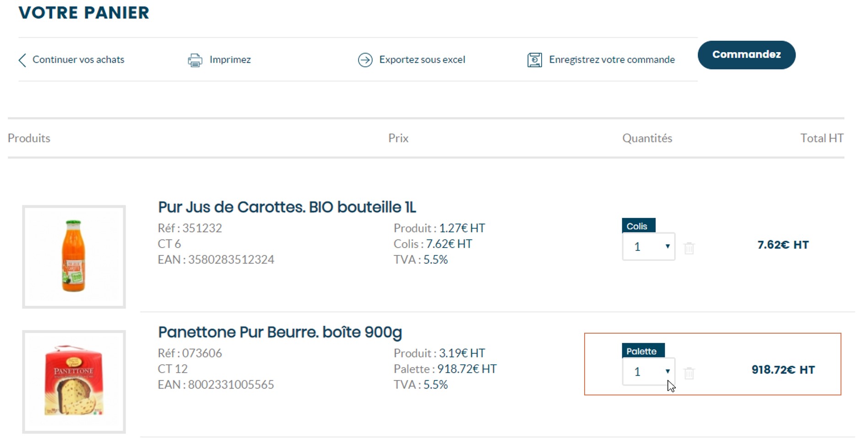Click the save order icon
This screenshot has width=868, height=438.
click(x=534, y=60)
